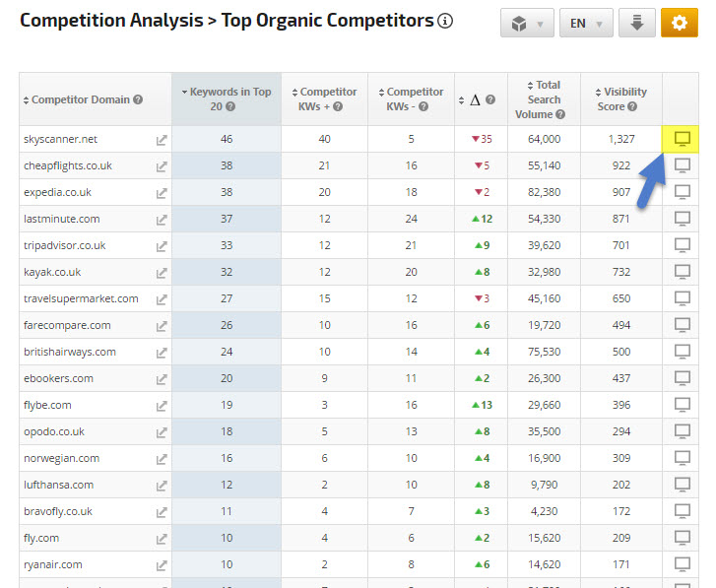
Task: Open external link icon for opodo.co.uk
Action: click(162, 432)
